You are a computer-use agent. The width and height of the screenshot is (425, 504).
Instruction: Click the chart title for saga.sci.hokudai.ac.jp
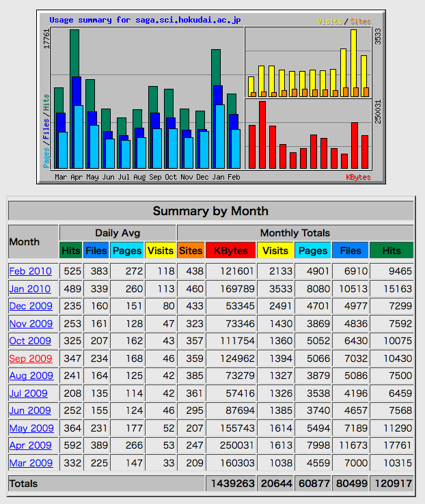(x=145, y=20)
